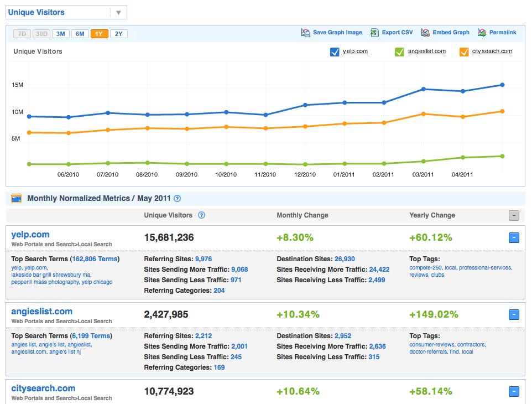The height and width of the screenshot is (404, 532).
Task: Switch to the 6M time range
Action: tap(80, 34)
